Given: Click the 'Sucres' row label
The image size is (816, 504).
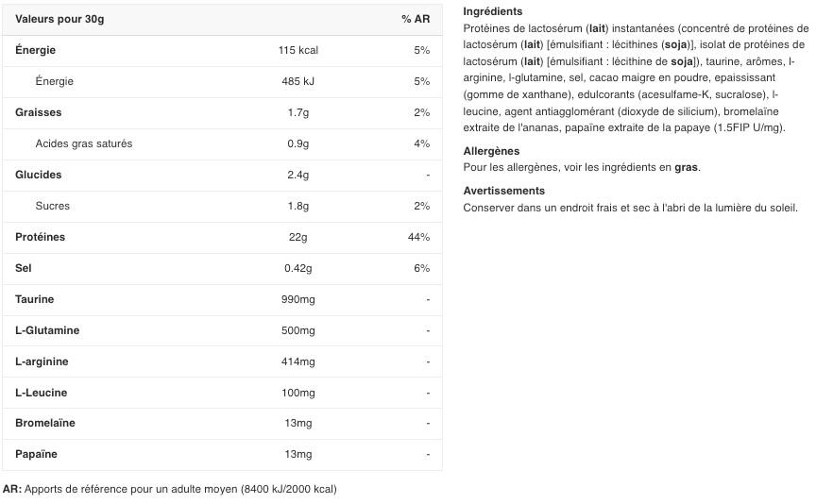Looking at the screenshot, I should [x=53, y=206].
